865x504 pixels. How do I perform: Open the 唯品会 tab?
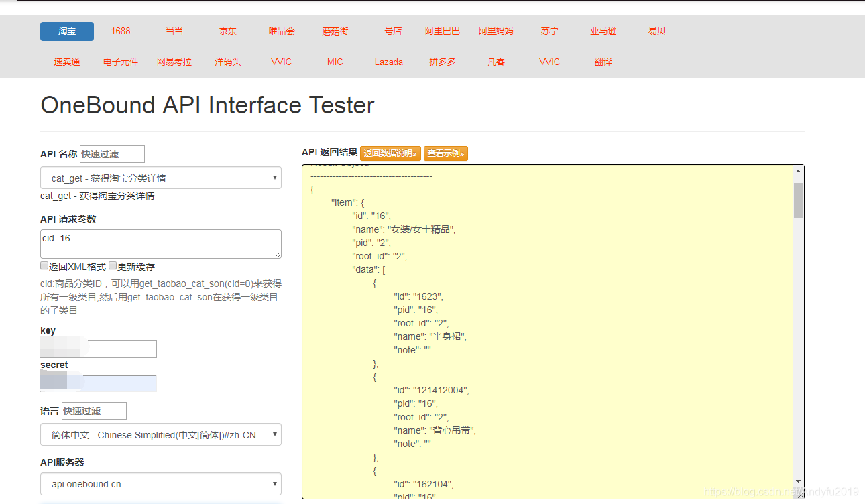pyautogui.click(x=282, y=31)
